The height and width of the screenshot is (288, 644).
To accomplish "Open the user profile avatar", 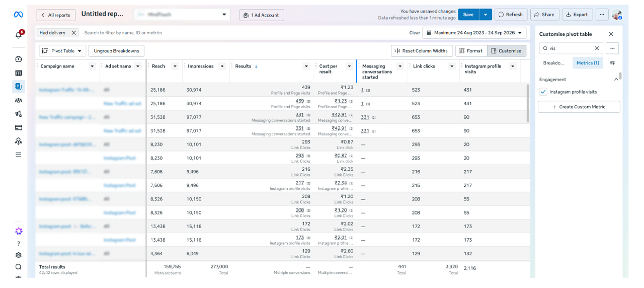I will click(617, 15).
